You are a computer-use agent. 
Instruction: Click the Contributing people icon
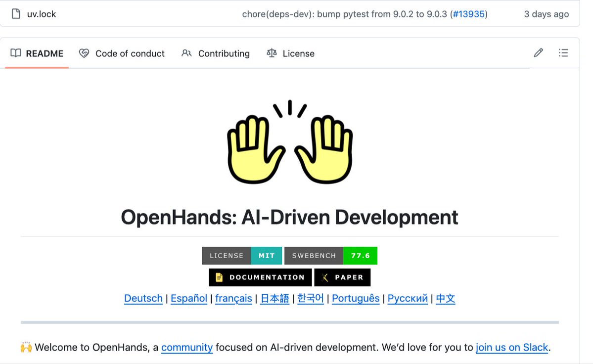[x=186, y=53]
